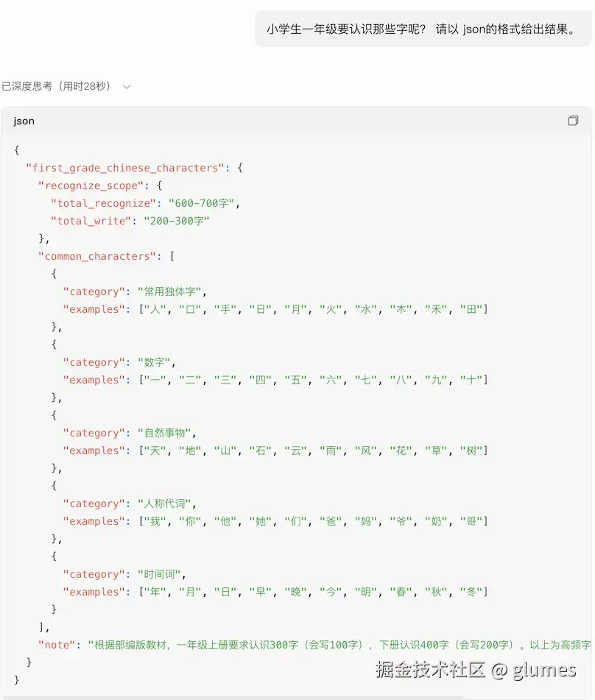
Task: Expand the deep thinking chevron
Action: 127,87
